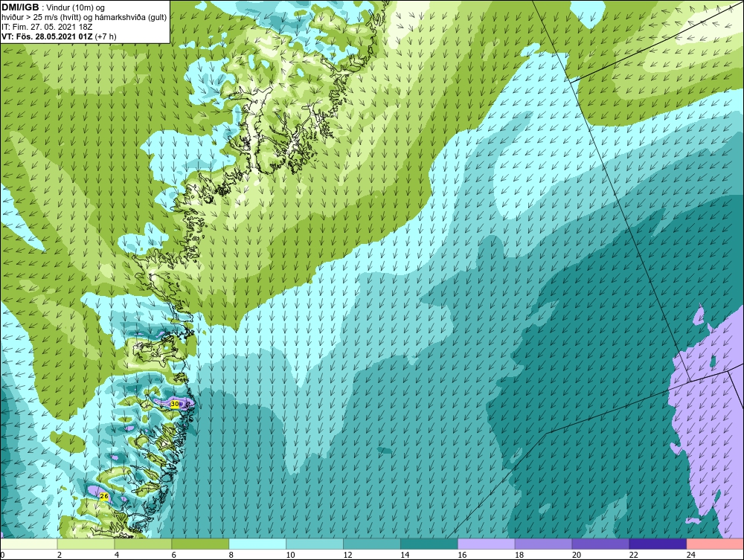Click the yellow gust marker labeled 26
The height and width of the screenshot is (560, 744).
click(104, 497)
